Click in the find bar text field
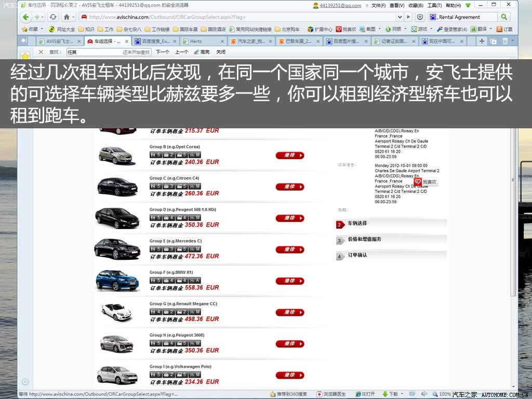 109,52
